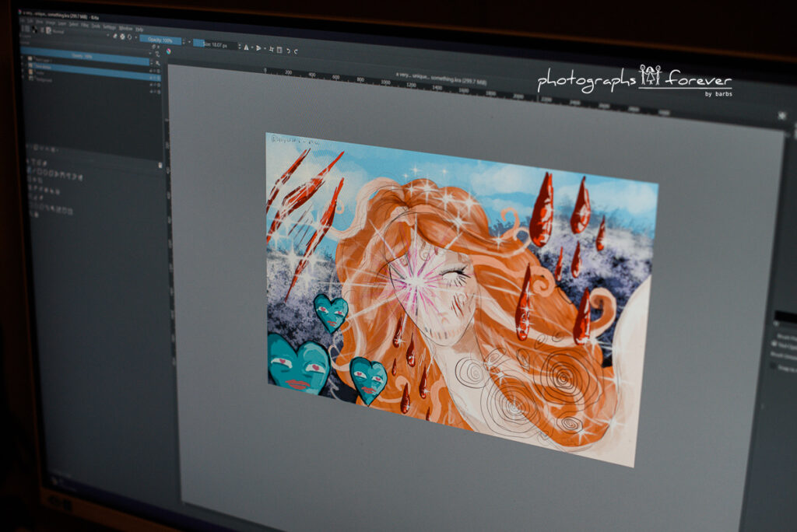
Task: Click the colorful color selector icon
Action: (x=169, y=51)
